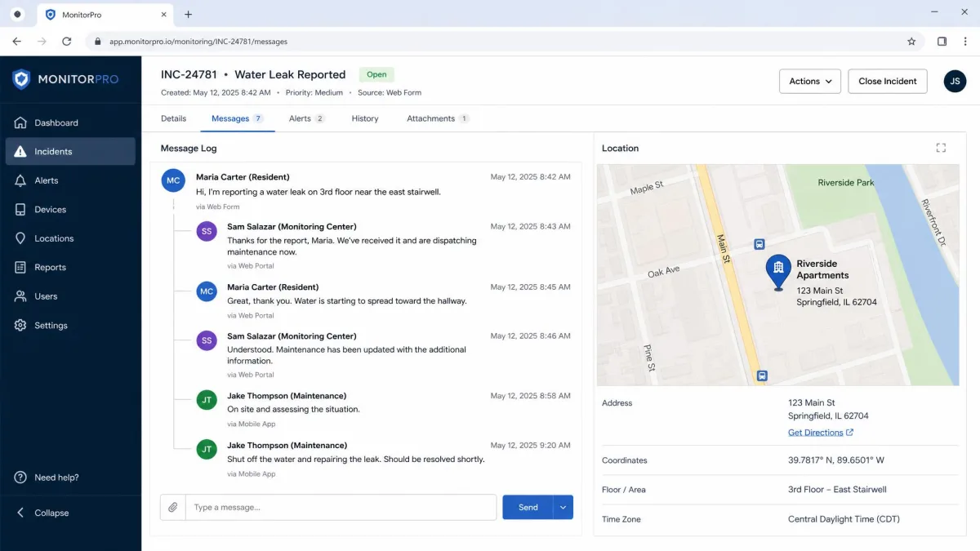Switch to the Alerts tab

tap(306, 118)
